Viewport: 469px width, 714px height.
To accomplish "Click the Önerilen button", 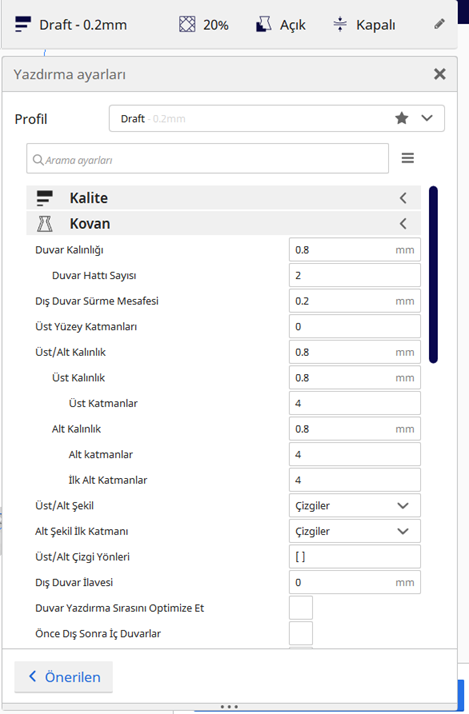I will (x=64, y=677).
